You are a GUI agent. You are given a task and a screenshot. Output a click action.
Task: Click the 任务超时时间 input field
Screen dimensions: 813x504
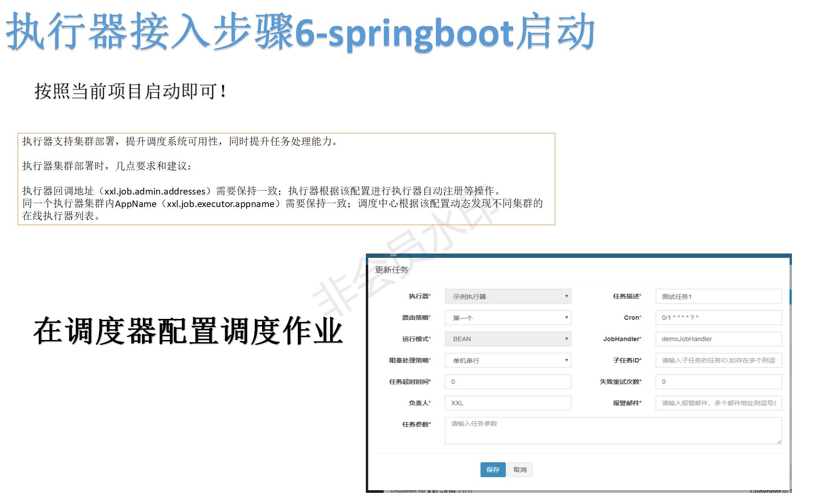click(x=508, y=382)
